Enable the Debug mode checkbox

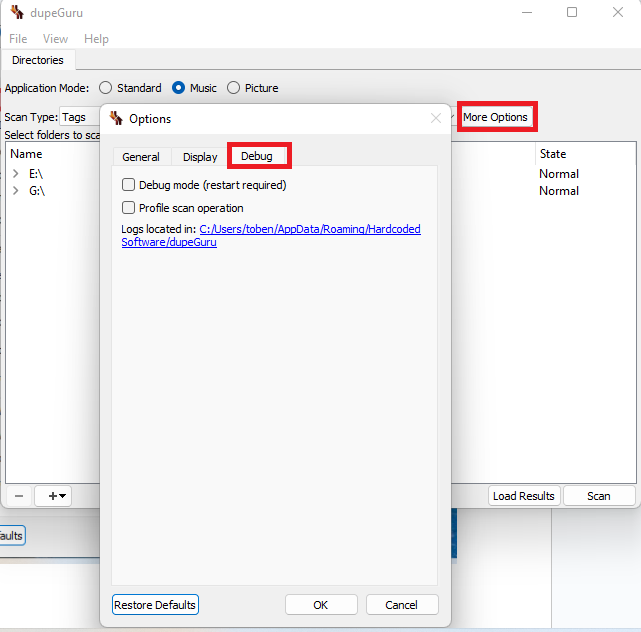click(128, 185)
